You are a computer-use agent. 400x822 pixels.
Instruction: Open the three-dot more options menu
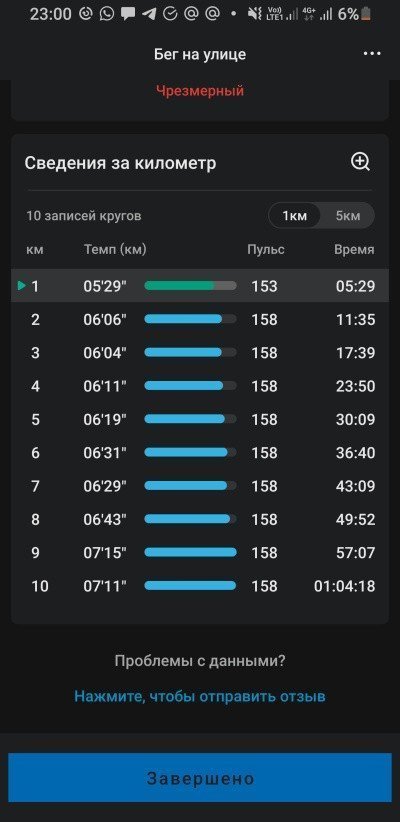point(372,54)
